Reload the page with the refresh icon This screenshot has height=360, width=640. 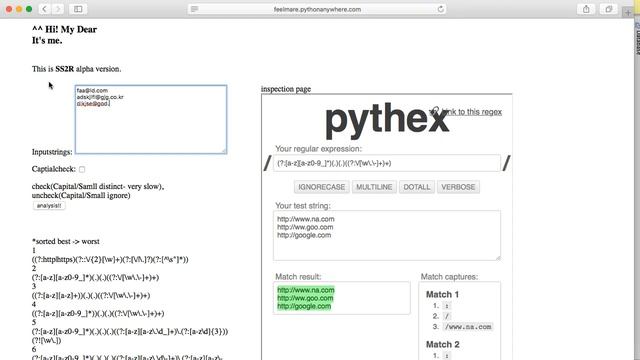click(440, 9)
